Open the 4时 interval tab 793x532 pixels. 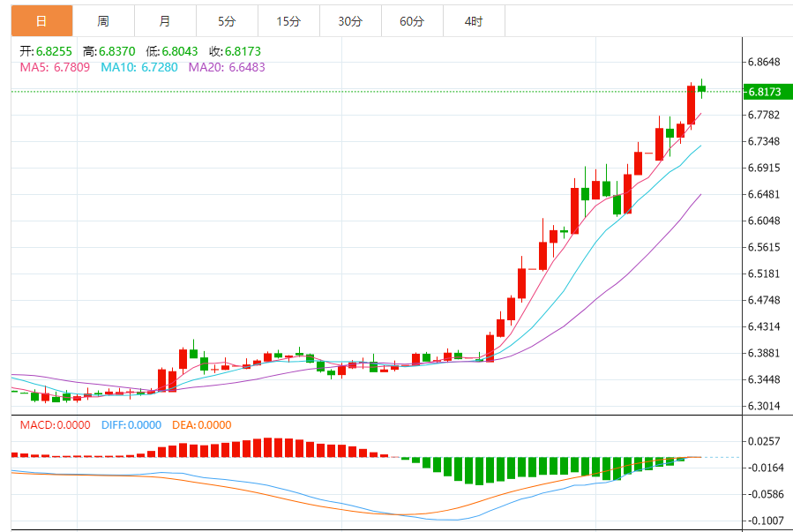click(474, 21)
